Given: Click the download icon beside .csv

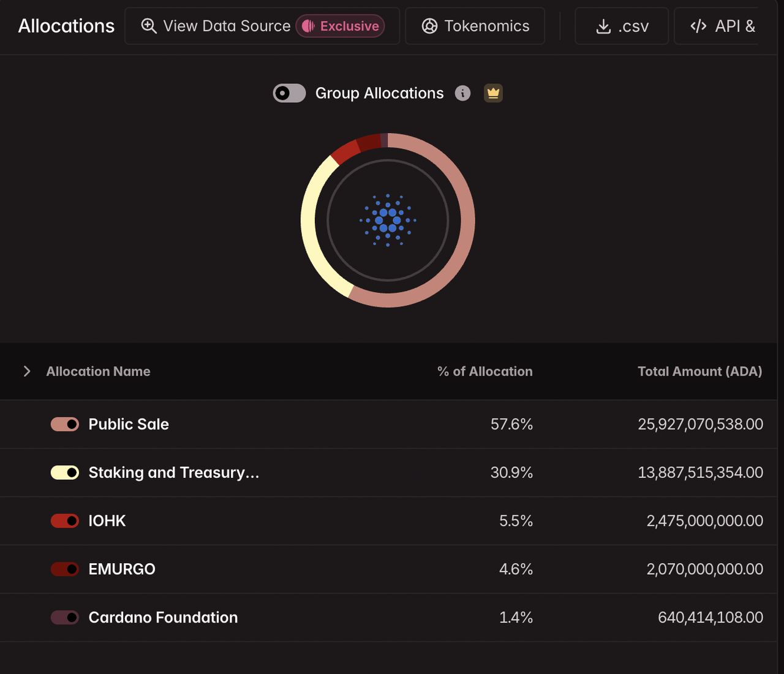Looking at the screenshot, I should [x=603, y=26].
